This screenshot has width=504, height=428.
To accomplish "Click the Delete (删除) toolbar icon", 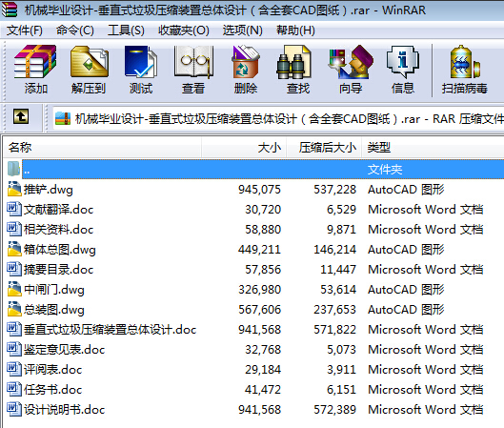I will (x=246, y=61).
